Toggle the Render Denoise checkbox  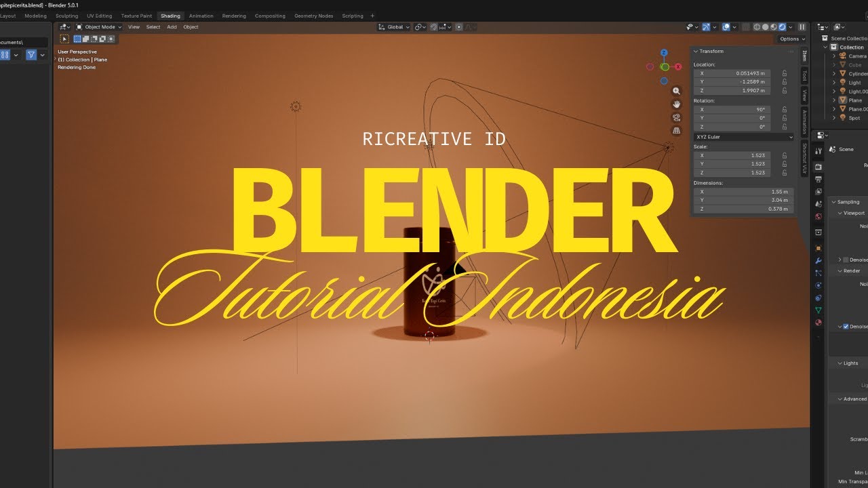(846, 327)
